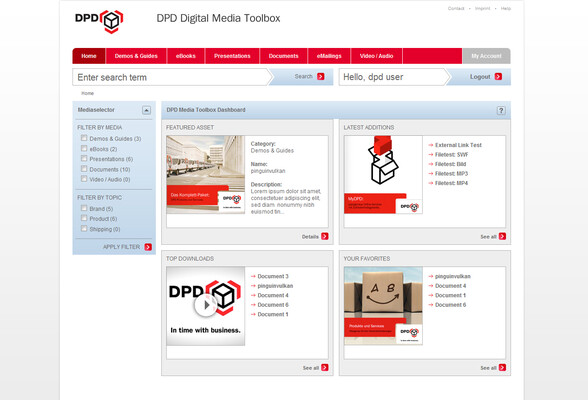The width and height of the screenshot is (588, 400).
Task: Click red arrow beside Your Favorites See all
Action: pos(502,368)
